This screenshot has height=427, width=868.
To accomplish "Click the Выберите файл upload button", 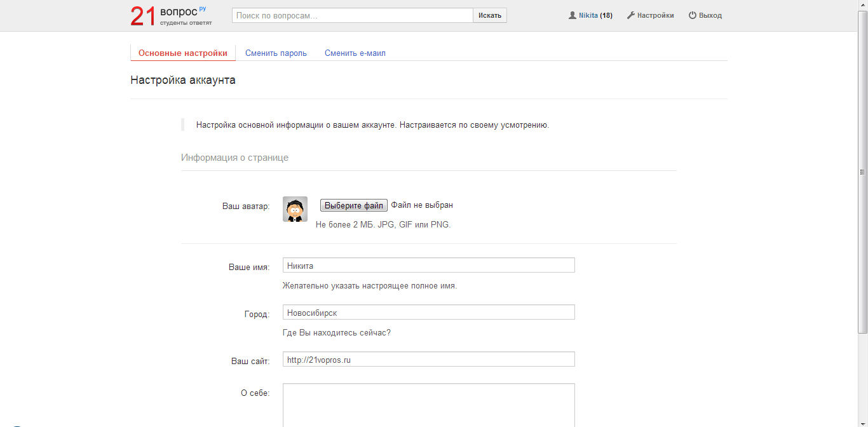I will [x=353, y=205].
